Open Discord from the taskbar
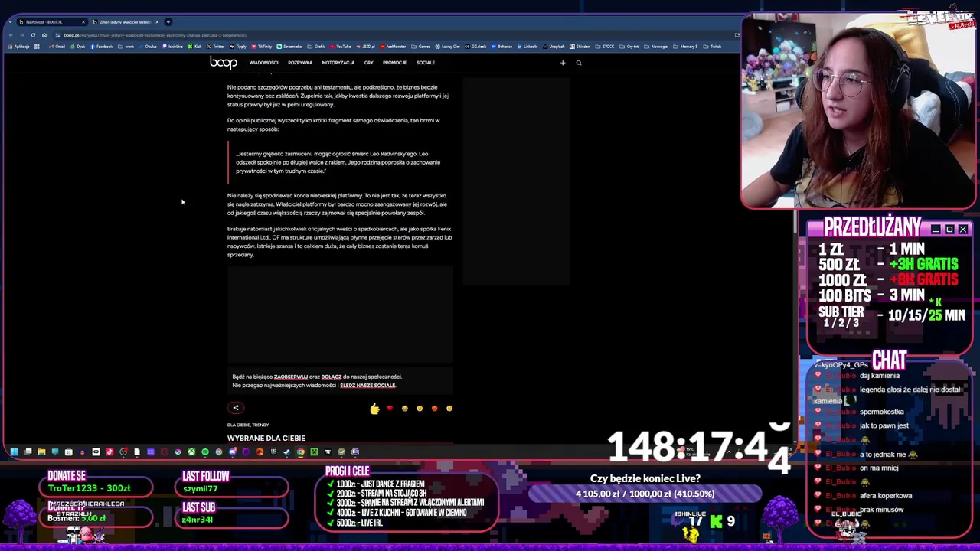 tap(233, 452)
